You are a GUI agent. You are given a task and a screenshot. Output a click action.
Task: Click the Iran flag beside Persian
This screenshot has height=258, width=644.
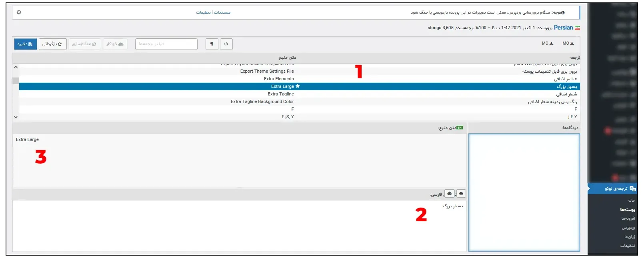tap(577, 28)
